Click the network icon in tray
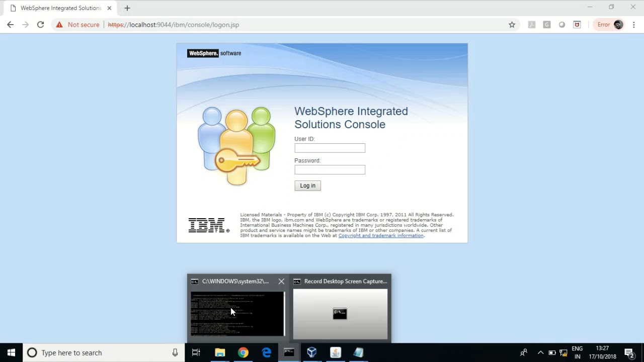 563,352
